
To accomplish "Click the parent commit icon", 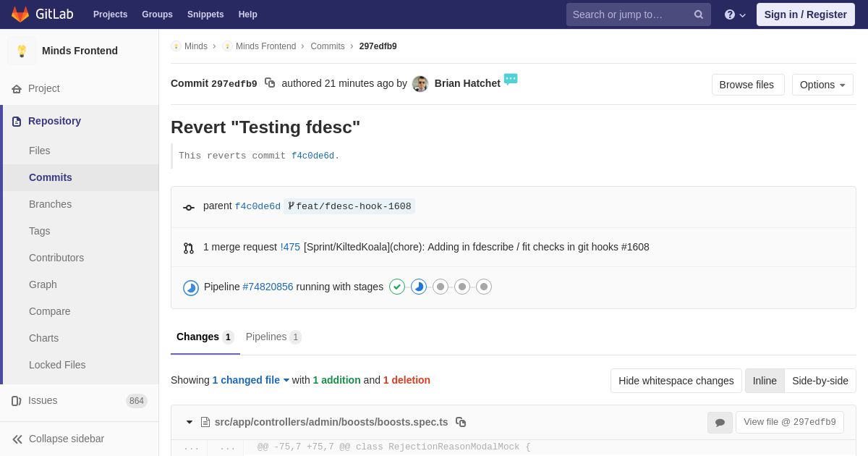I will [x=189, y=208].
